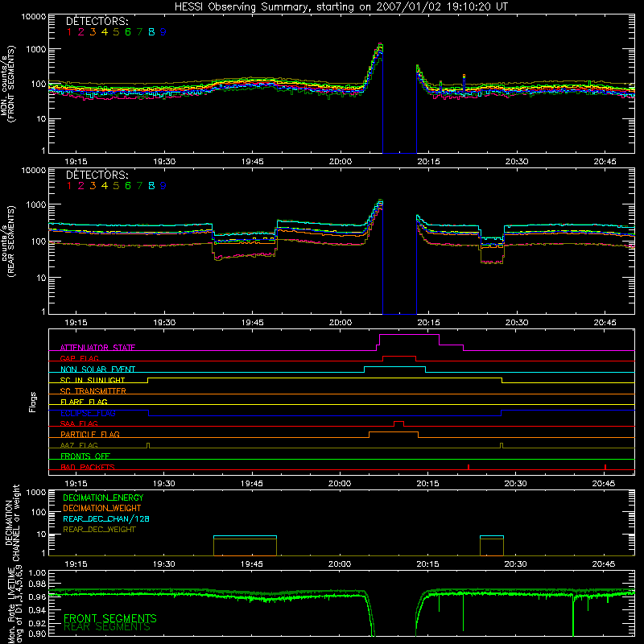Click the Mon. Rate LIVETIME axis title

coord(15,606)
